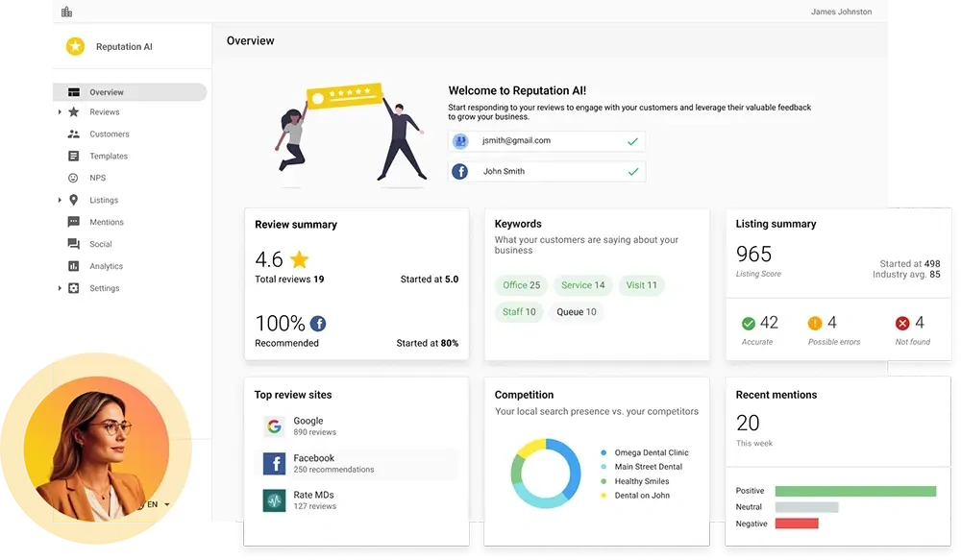Click the Competition donut chart
The width and height of the screenshot is (961, 560).
[546, 473]
